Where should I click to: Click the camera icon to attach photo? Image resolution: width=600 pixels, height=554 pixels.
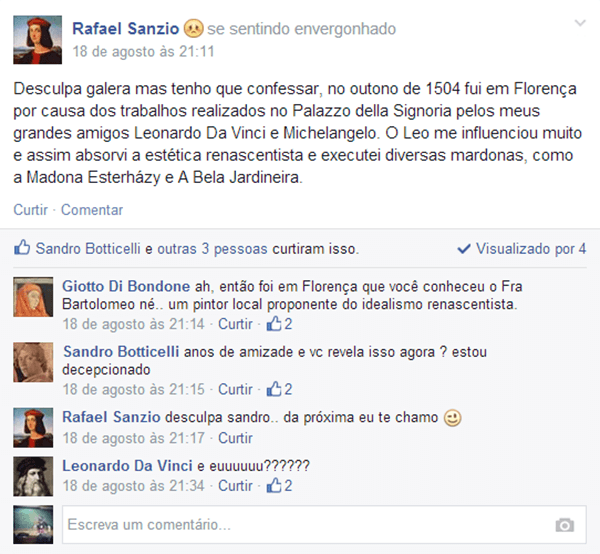pos(565,525)
